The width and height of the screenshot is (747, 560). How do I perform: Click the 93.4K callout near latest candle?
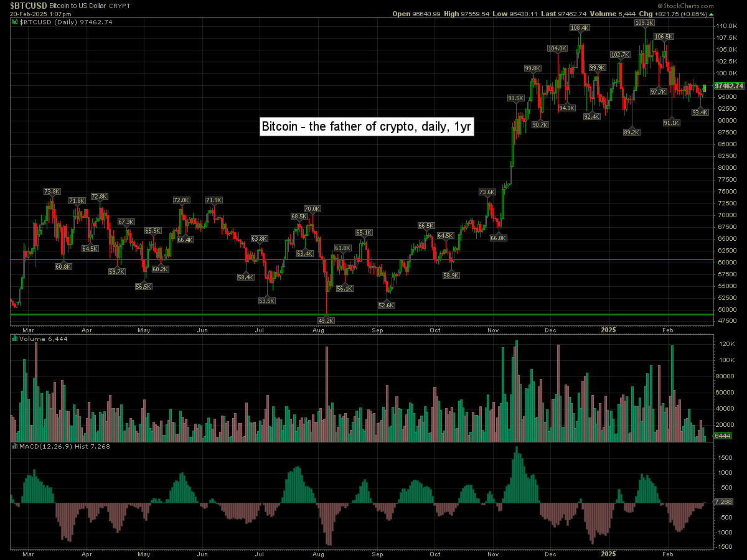[700, 112]
